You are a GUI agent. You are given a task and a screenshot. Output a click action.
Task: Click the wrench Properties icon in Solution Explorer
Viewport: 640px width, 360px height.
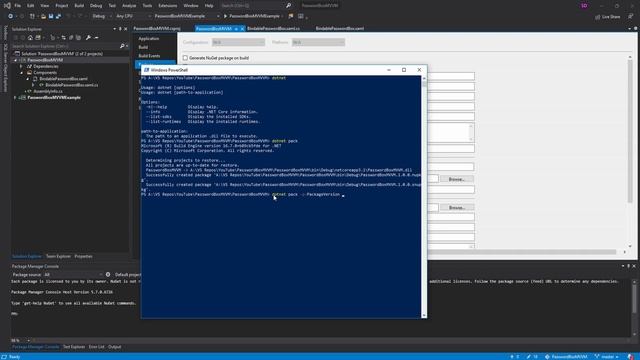click(88, 38)
